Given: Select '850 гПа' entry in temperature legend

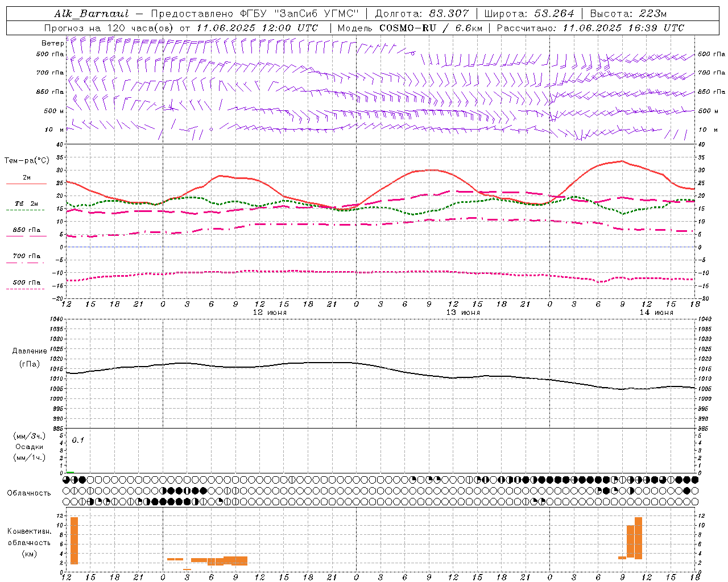Looking at the screenshot, I should click(x=26, y=230).
